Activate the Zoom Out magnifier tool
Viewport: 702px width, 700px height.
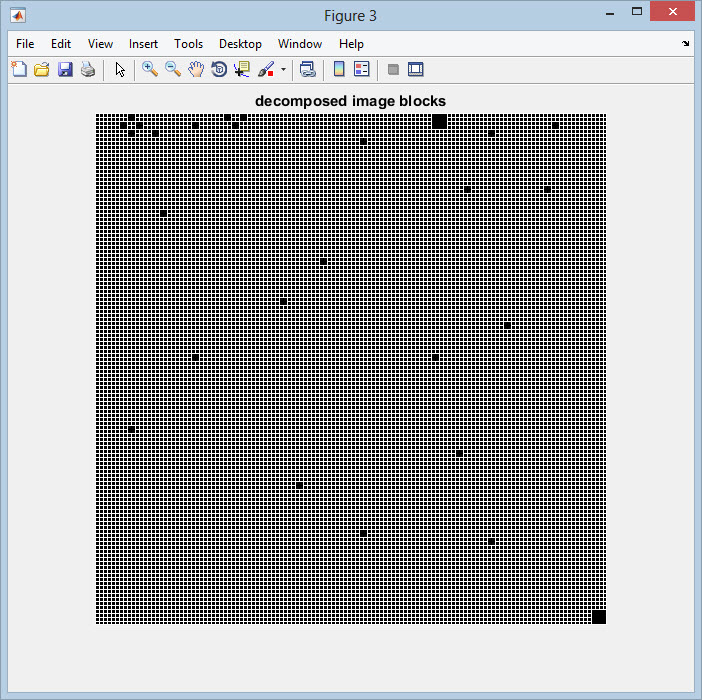pos(173,69)
